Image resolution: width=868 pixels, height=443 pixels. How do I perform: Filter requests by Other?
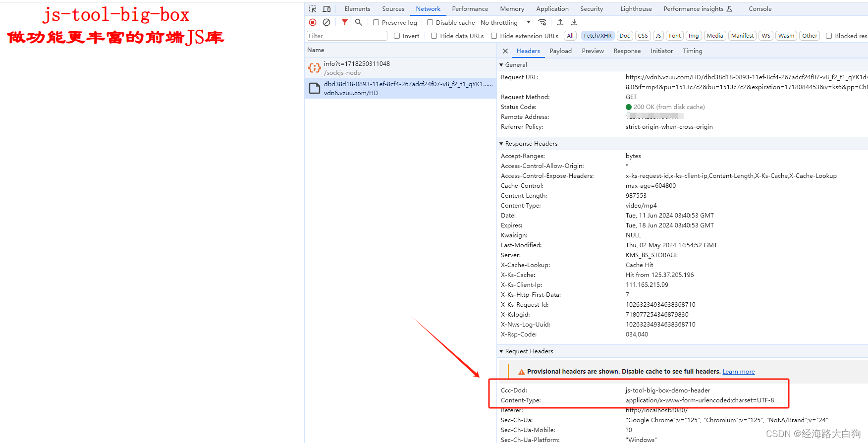[x=810, y=36]
